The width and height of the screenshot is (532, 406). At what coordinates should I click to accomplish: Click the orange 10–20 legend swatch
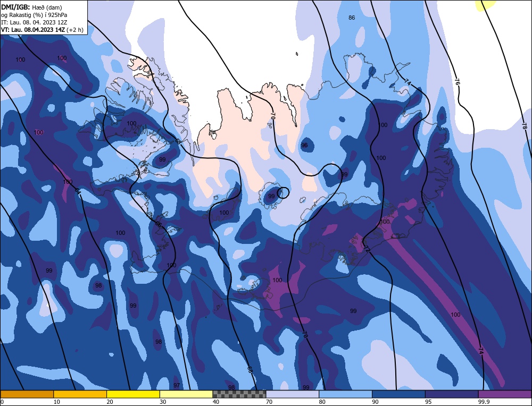pyautogui.click(x=80, y=394)
